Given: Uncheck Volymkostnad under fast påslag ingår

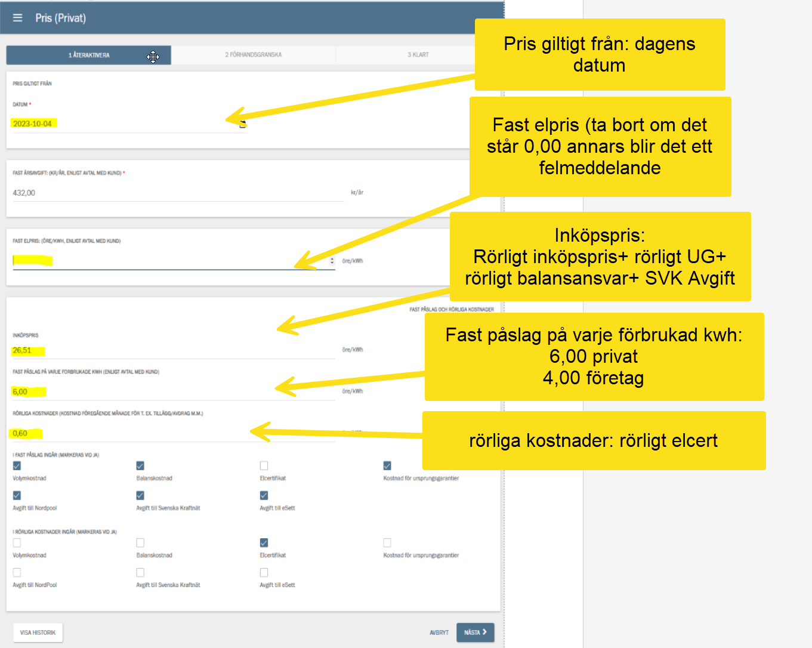Looking at the screenshot, I should coord(17,466).
